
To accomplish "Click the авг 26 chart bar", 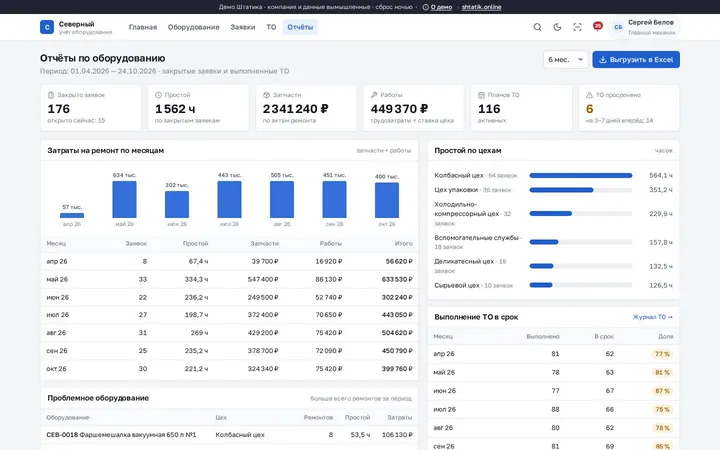I will point(282,199).
